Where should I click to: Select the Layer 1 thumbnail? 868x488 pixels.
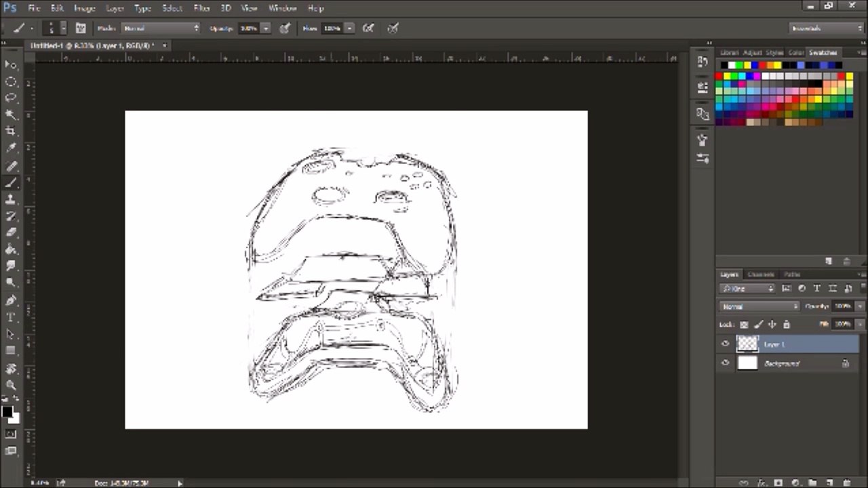(x=747, y=344)
